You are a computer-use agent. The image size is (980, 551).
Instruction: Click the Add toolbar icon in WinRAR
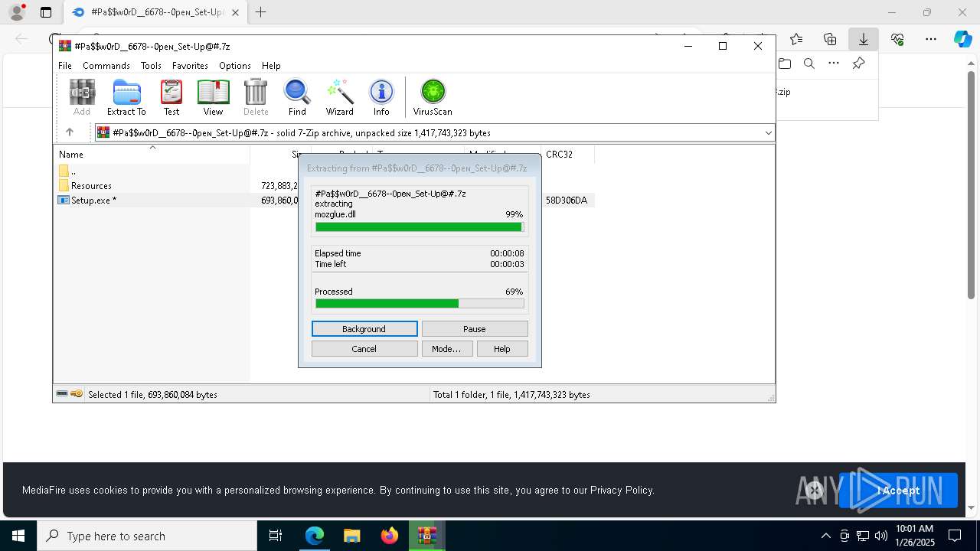coord(82,97)
